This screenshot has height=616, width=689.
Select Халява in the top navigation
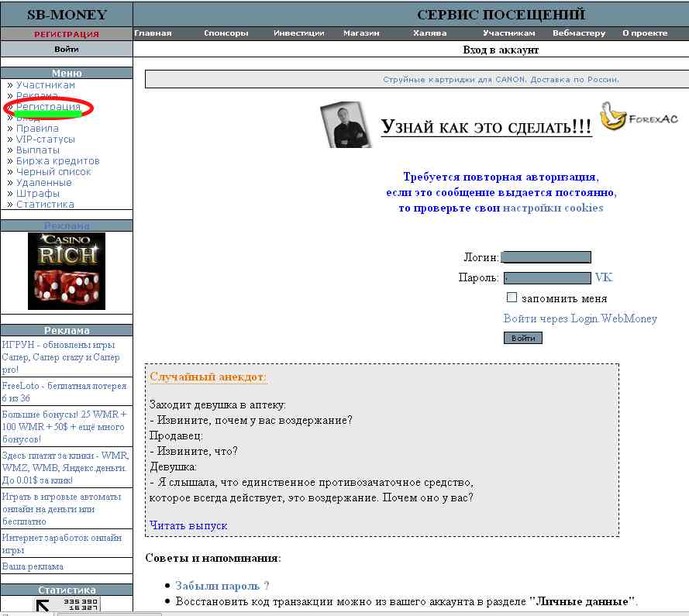pos(429,33)
